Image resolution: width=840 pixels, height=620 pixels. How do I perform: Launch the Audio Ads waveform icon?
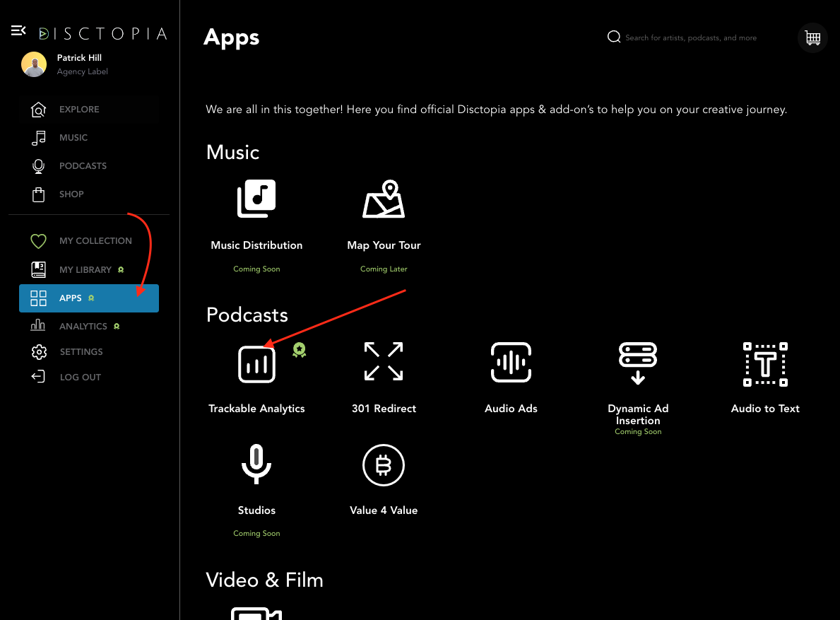coord(511,361)
